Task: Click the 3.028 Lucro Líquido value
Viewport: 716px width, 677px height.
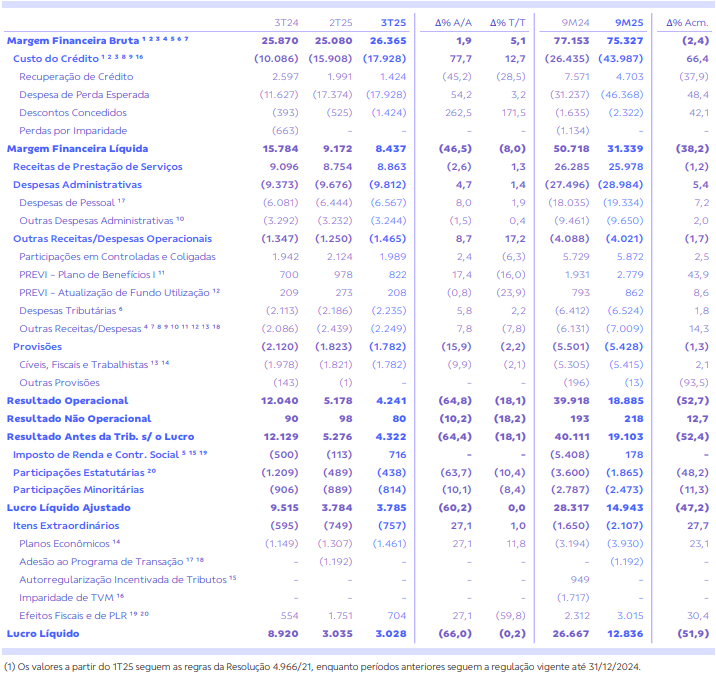Action: tap(391, 634)
